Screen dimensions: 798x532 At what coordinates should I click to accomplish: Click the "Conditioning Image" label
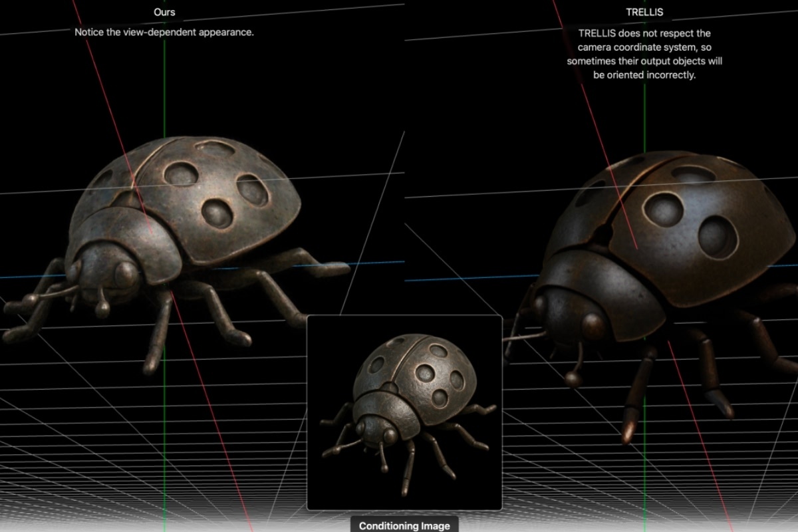click(x=404, y=525)
